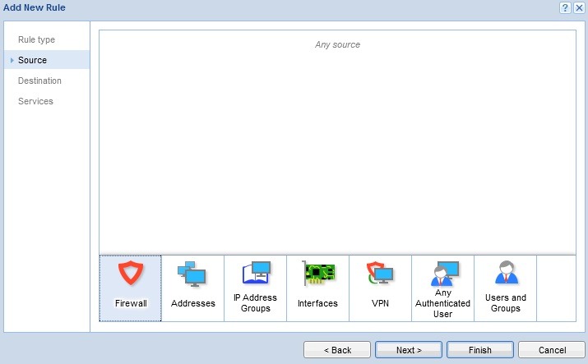Image resolution: width=588 pixels, height=364 pixels.
Task: Click the < Back button
Action: [337, 350]
